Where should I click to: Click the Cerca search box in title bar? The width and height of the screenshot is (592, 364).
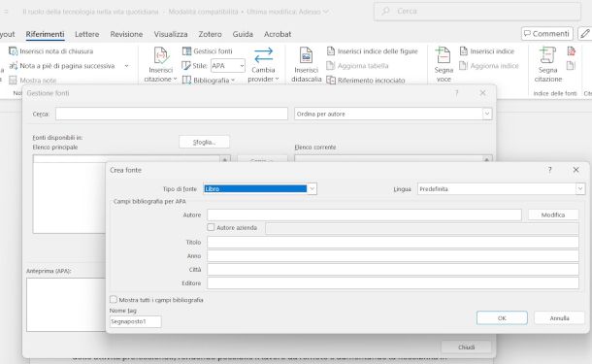[x=477, y=12]
